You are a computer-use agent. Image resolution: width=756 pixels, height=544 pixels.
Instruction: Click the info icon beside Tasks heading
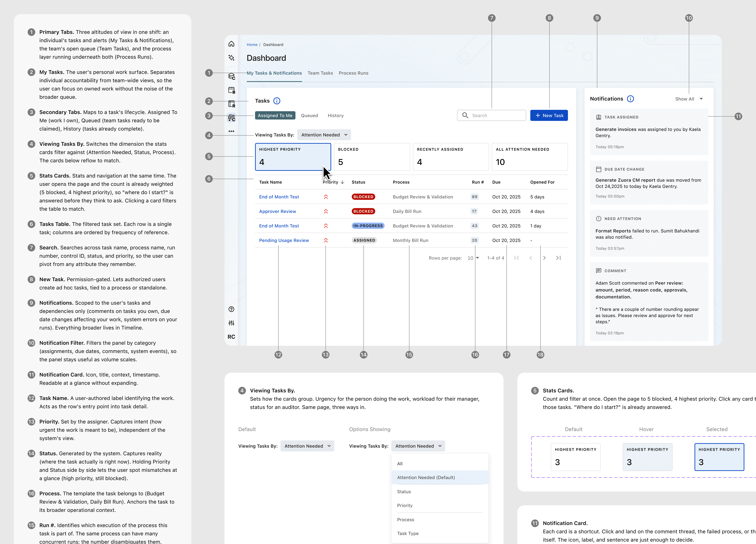277,101
